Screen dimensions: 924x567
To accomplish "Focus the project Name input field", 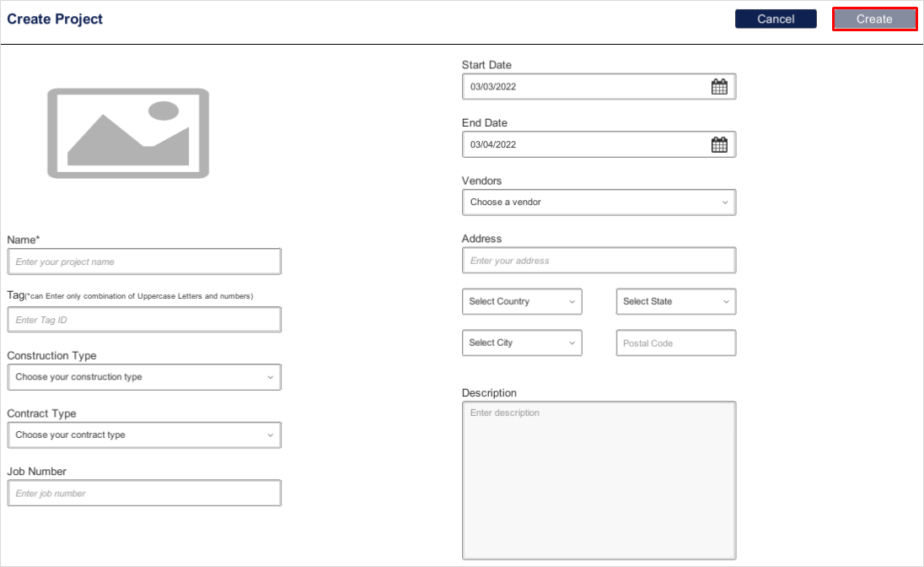I will pyautogui.click(x=144, y=262).
